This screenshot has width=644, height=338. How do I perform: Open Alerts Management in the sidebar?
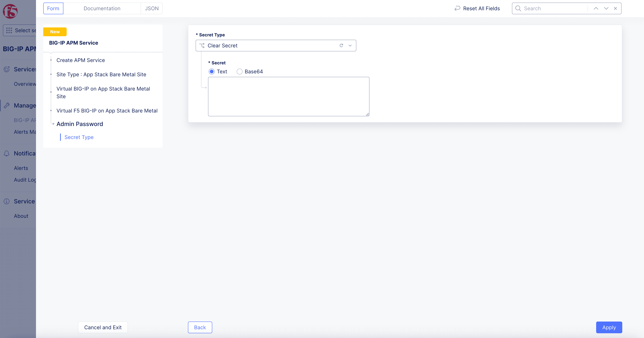pos(25,132)
